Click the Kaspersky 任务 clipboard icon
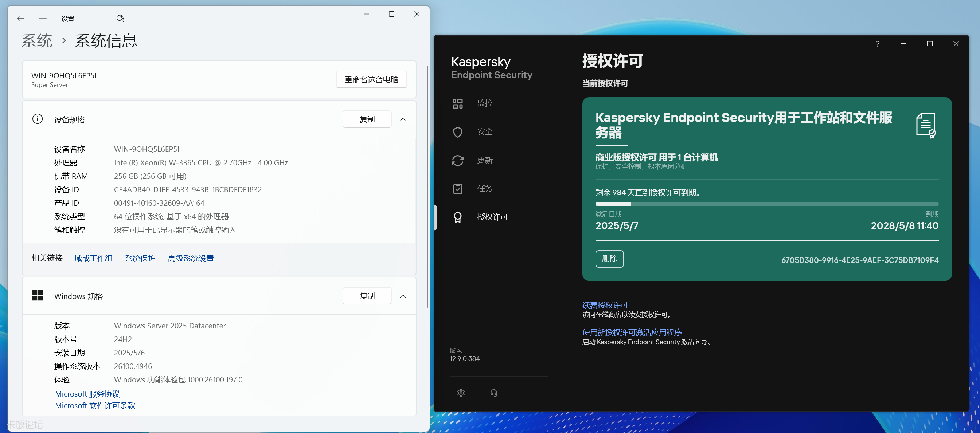The height and width of the screenshot is (433, 980). 458,189
